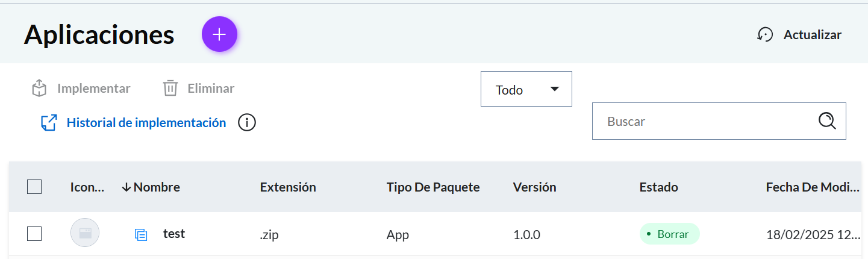Click the blue copy icon beside test
This screenshot has height=259, width=868.
[x=141, y=234]
